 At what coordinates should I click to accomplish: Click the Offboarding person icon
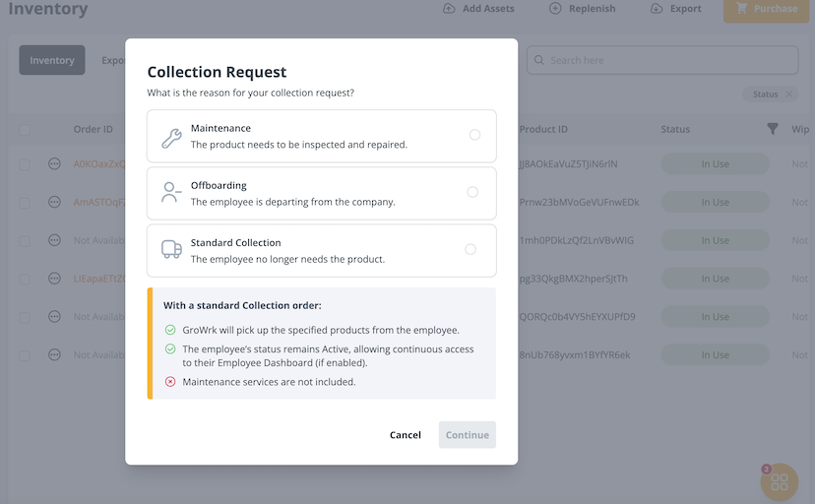tap(171, 193)
